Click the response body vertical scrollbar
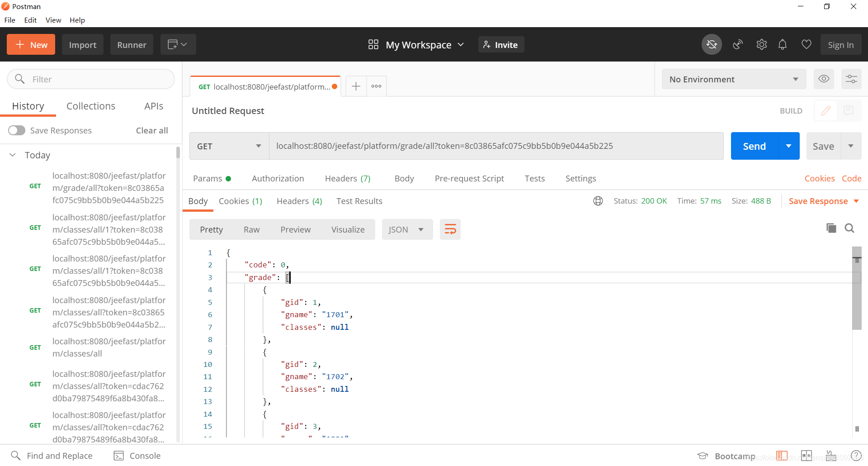The width and height of the screenshot is (868, 466). pos(857,288)
